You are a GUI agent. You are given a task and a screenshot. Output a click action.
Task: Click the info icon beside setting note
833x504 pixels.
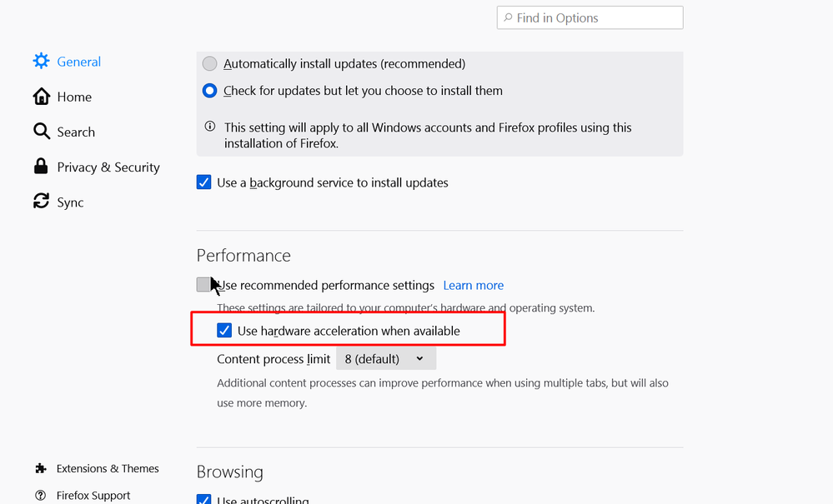(x=210, y=127)
